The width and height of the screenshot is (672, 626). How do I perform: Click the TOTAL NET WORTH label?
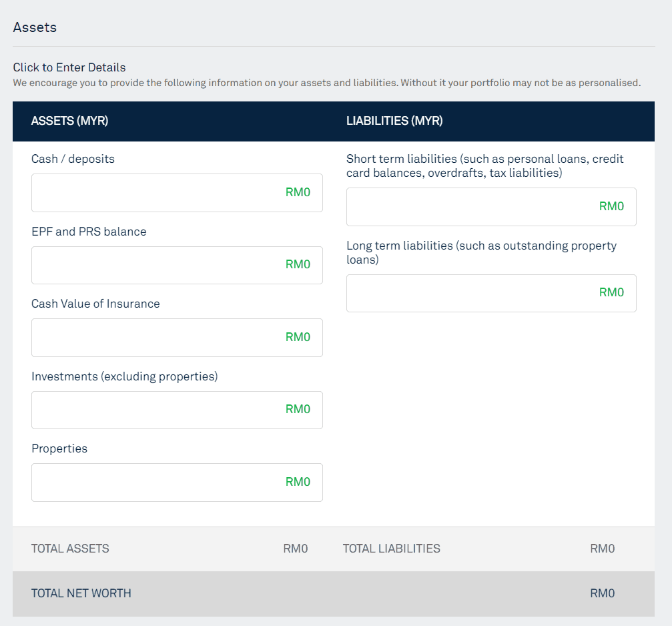(81, 593)
